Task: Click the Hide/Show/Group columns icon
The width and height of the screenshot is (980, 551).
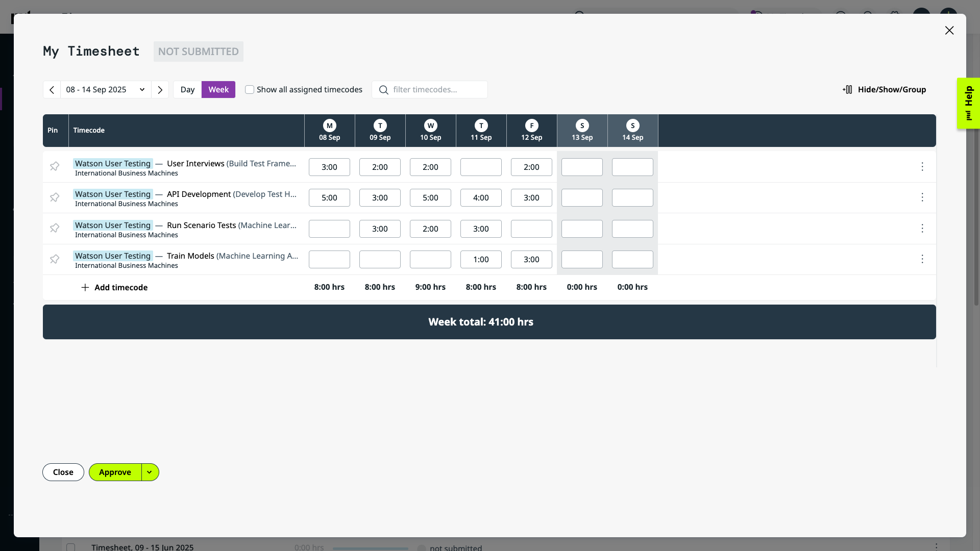Action: click(847, 90)
